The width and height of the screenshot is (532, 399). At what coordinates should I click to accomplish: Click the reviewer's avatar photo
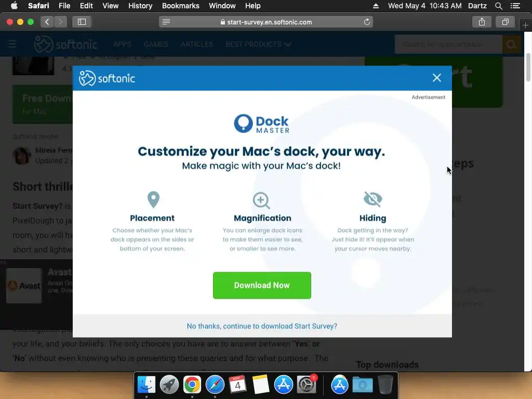(x=22, y=156)
